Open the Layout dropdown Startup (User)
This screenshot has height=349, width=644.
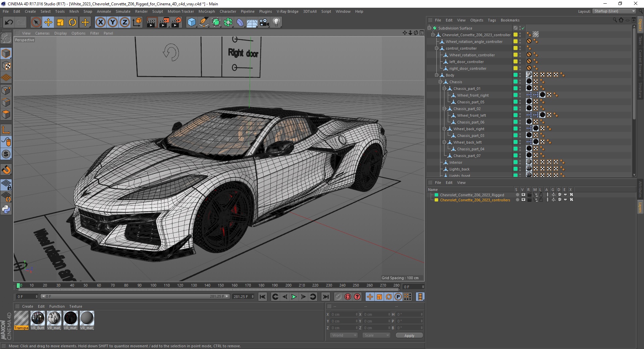[614, 11]
